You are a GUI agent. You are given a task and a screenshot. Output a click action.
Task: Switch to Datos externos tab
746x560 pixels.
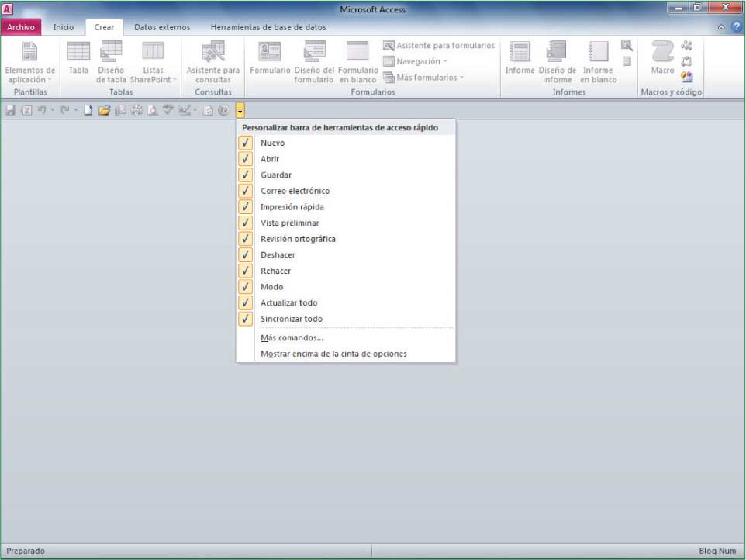162,27
